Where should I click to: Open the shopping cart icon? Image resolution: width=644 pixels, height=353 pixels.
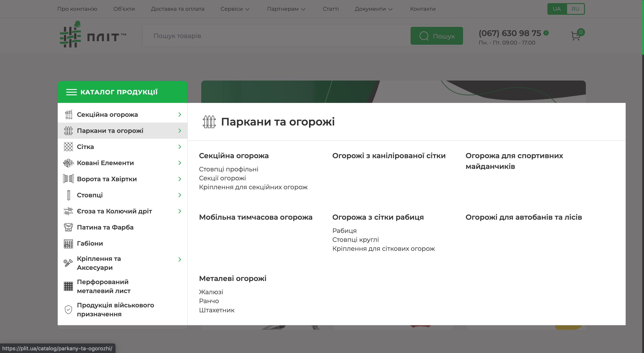(576, 36)
